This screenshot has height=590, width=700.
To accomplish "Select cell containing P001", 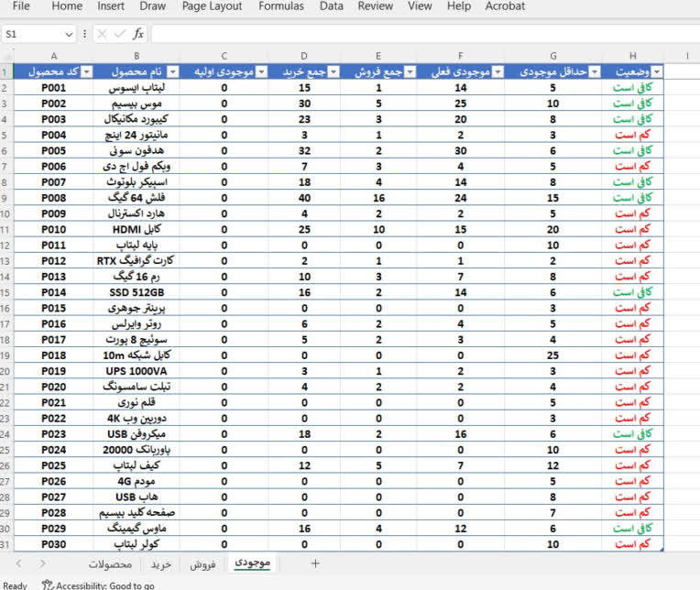I will [53, 88].
